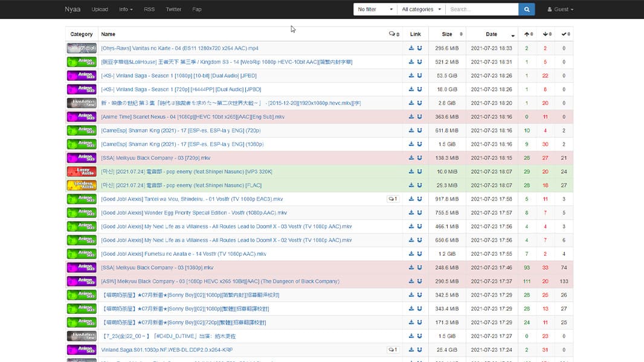Download torrent for Scarlet Nexus - 04
Screen dimensions: 644x362
(411, 116)
